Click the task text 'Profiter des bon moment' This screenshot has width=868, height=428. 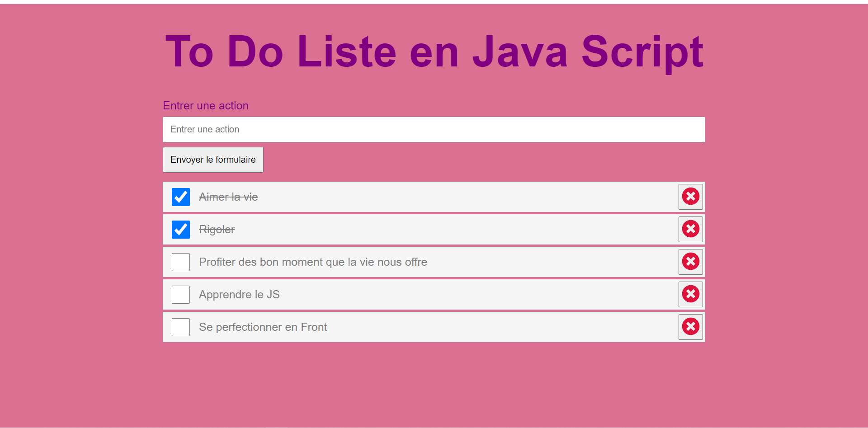(x=313, y=262)
